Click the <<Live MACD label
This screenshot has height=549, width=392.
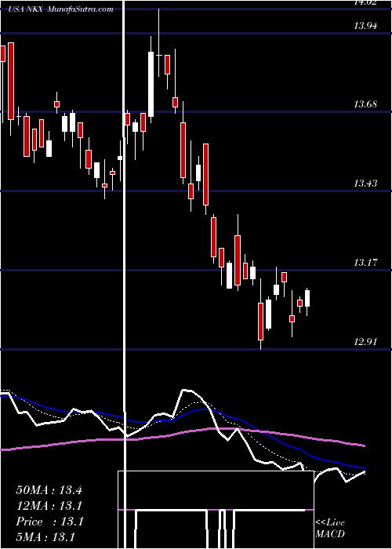330,528
